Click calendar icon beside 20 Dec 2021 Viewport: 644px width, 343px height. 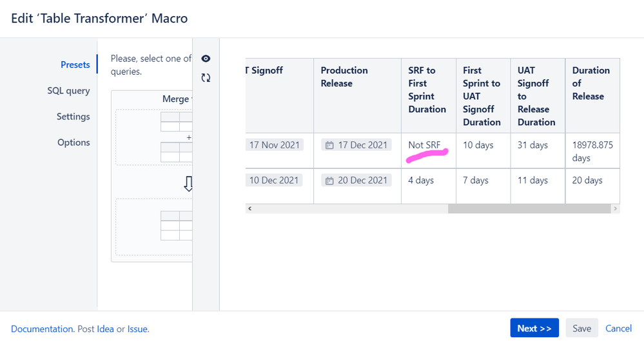coord(329,181)
